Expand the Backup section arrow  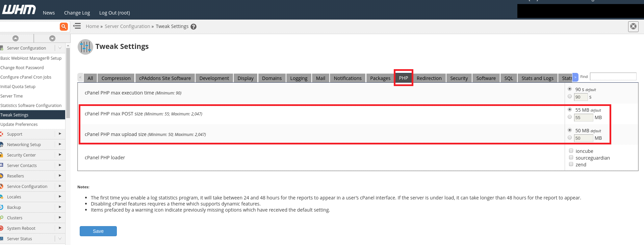60,207
